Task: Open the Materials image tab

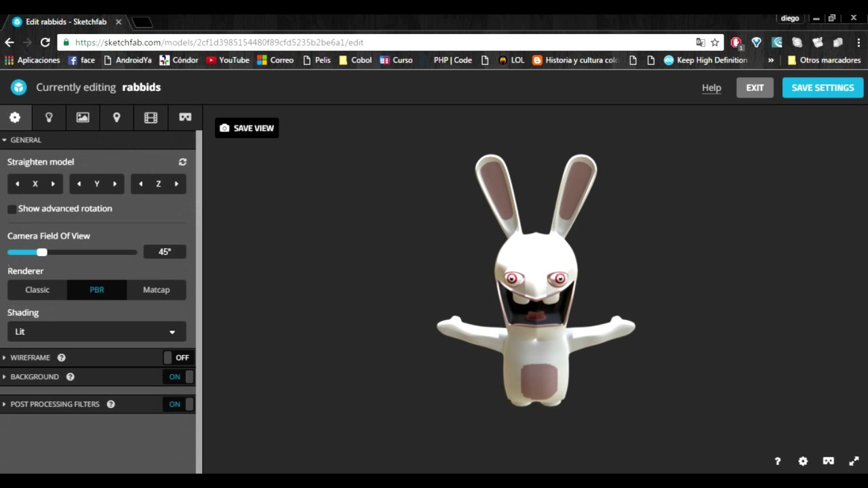Action: coord(83,117)
